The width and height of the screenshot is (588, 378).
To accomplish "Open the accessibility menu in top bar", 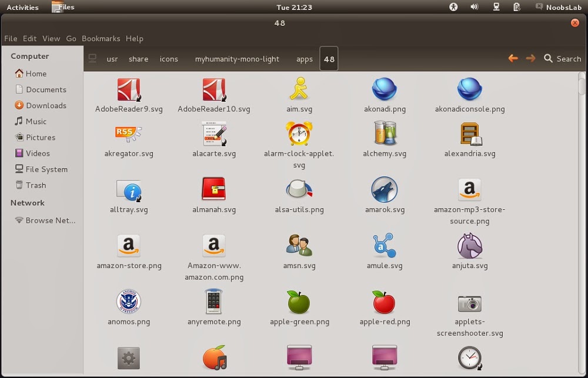I will pos(453,6).
